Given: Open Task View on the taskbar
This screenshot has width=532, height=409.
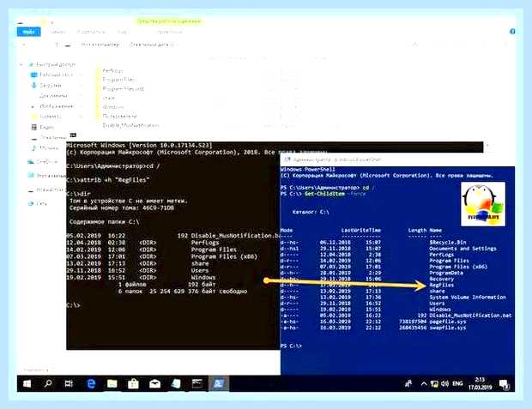Looking at the screenshot, I should (69, 383).
